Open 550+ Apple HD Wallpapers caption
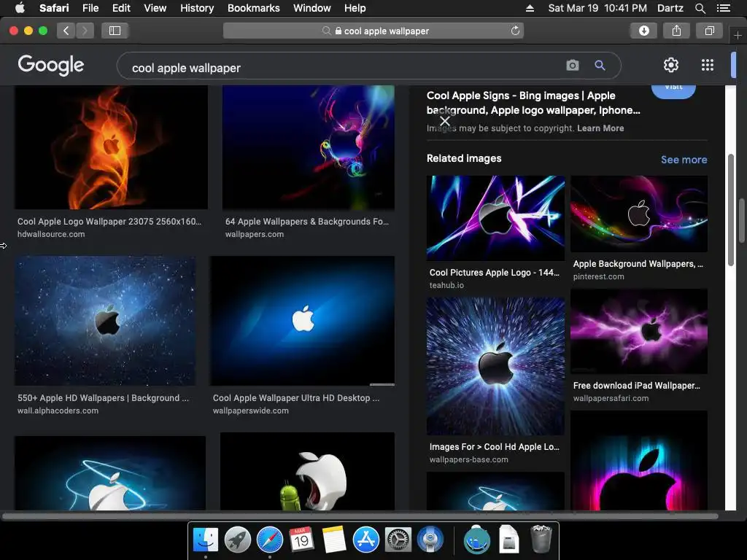The image size is (747, 560). pyautogui.click(x=103, y=397)
